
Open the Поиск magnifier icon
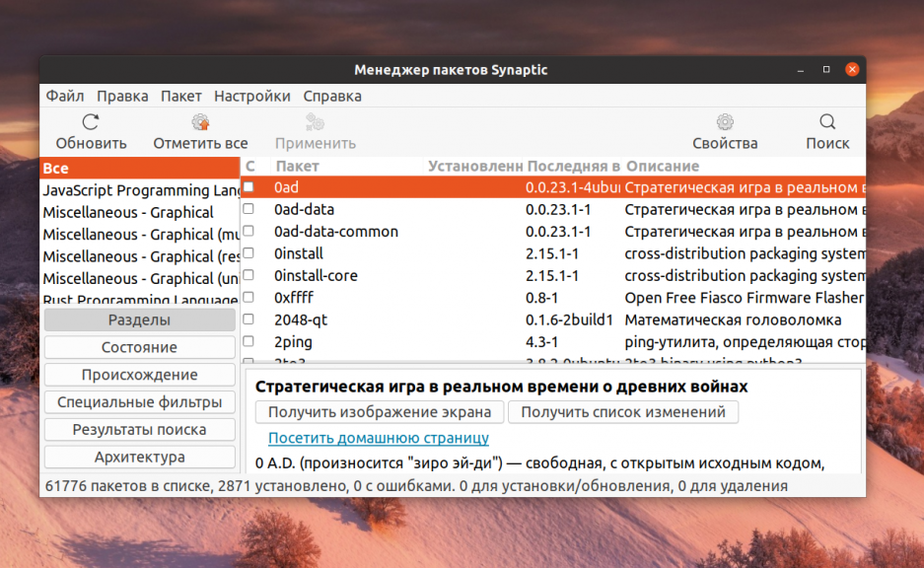click(827, 122)
